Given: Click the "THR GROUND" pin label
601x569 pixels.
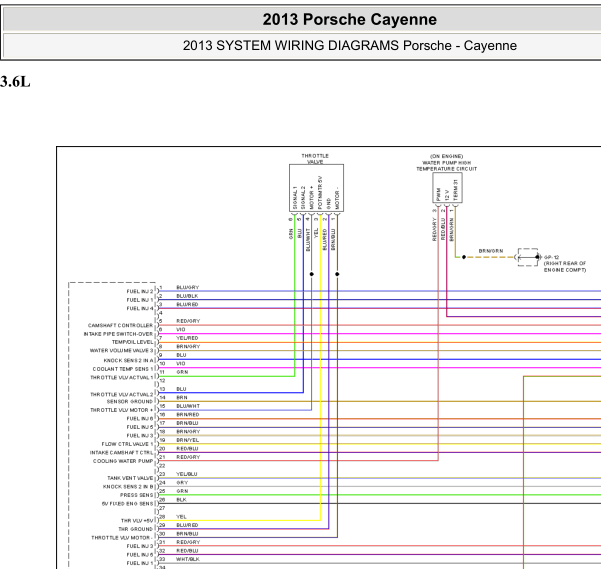Looking at the screenshot, I should click(135, 529).
